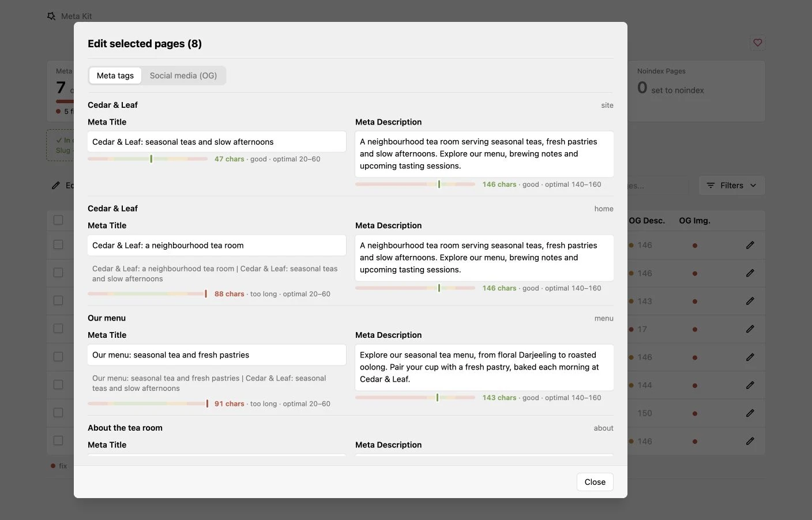This screenshot has height=520, width=812.
Task: Click the 47 chars title length meter
Action: [x=148, y=159]
